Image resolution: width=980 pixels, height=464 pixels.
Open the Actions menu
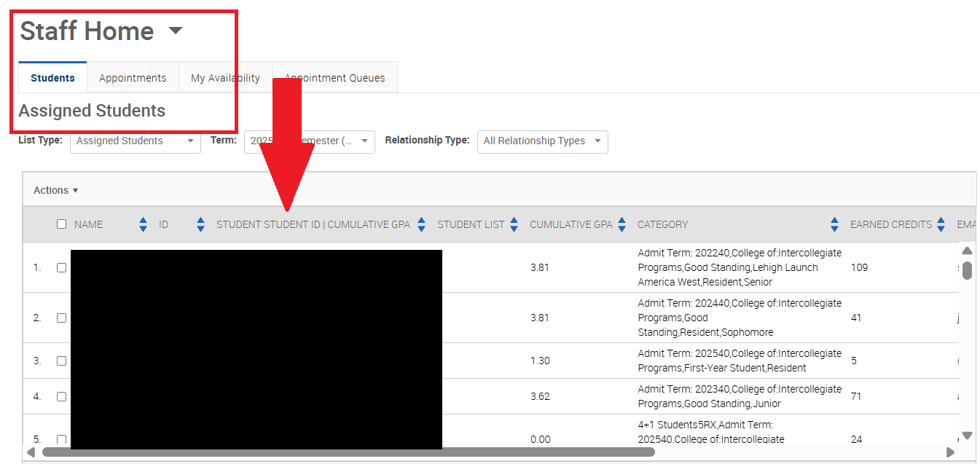coord(55,190)
